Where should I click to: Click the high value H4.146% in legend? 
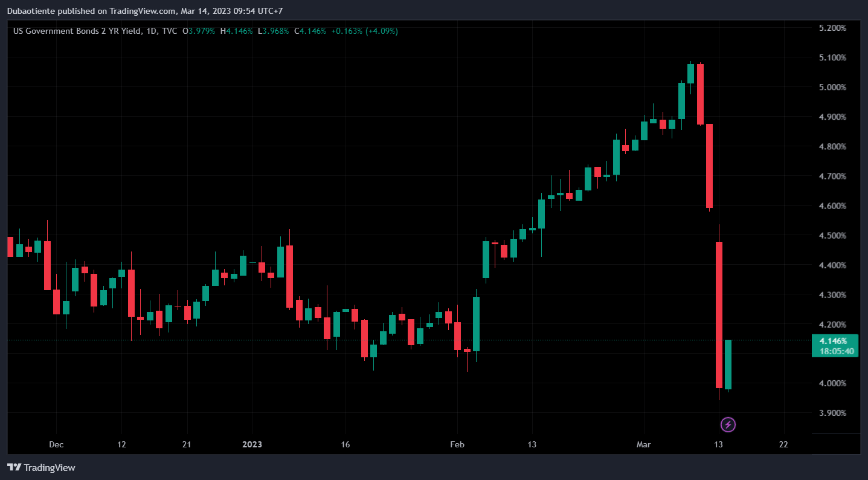(x=236, y=31)
